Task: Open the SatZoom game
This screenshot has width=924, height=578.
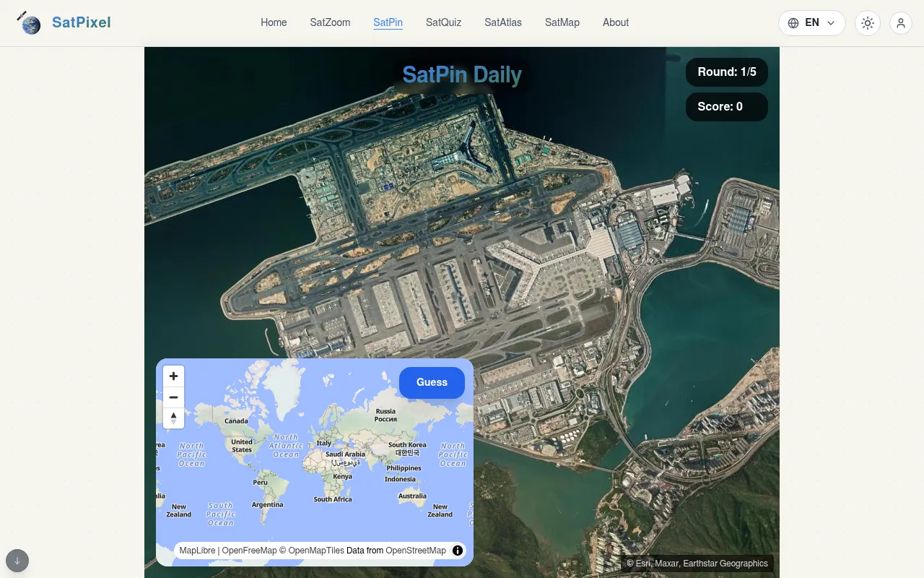Action: (330, 22)
